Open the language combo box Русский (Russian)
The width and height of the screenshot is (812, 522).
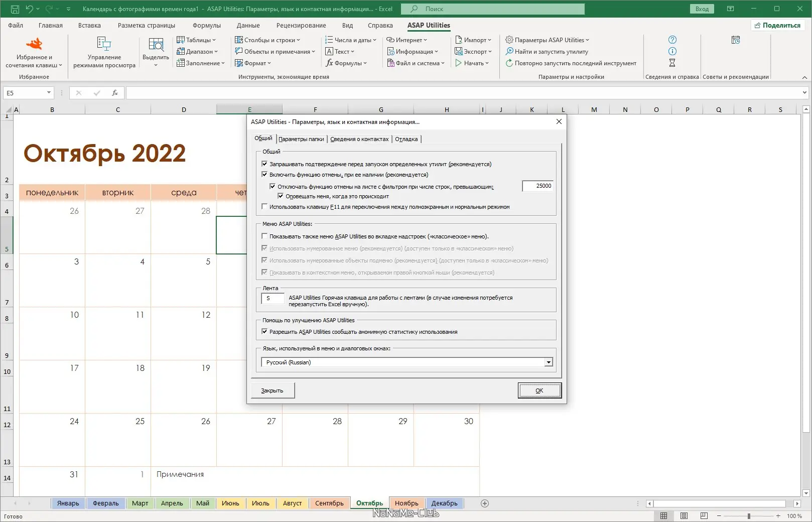[x=407, y=362]
